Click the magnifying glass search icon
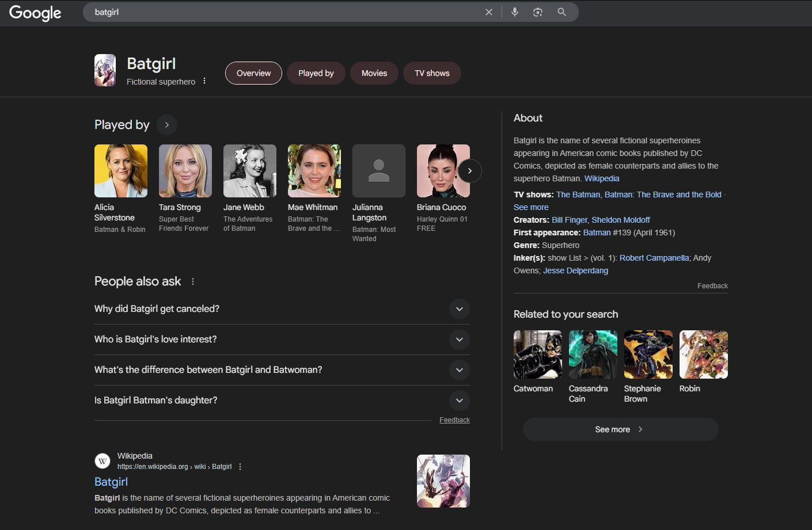This screenshot has height=530, width=812. pyautogui.click(x=561, y=12)
